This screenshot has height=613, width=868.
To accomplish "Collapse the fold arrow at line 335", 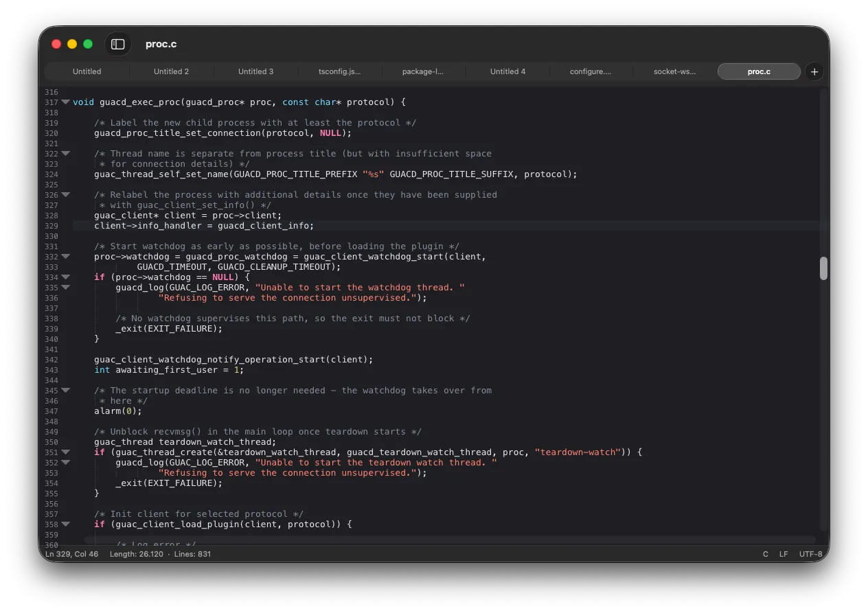I will pos(66,288).
